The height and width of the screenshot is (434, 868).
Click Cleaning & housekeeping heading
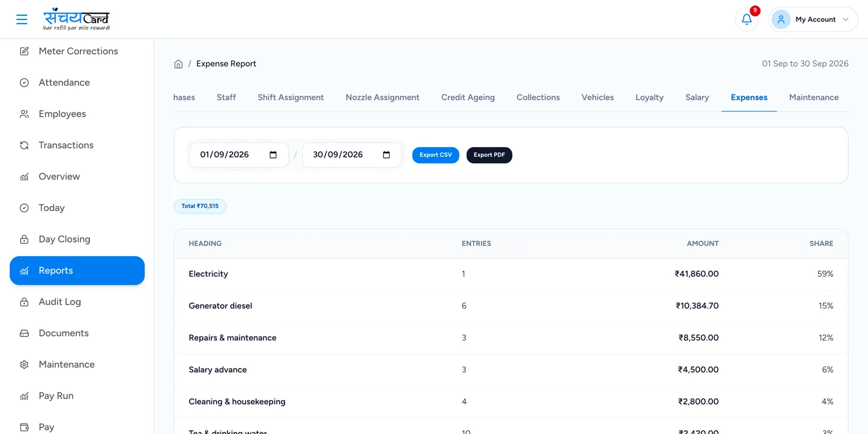pos(237,402)
